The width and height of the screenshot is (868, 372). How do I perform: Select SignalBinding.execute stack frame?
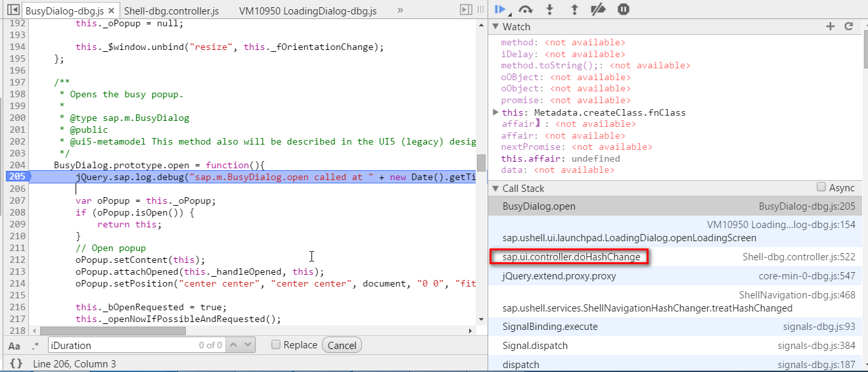click(675, 327)
